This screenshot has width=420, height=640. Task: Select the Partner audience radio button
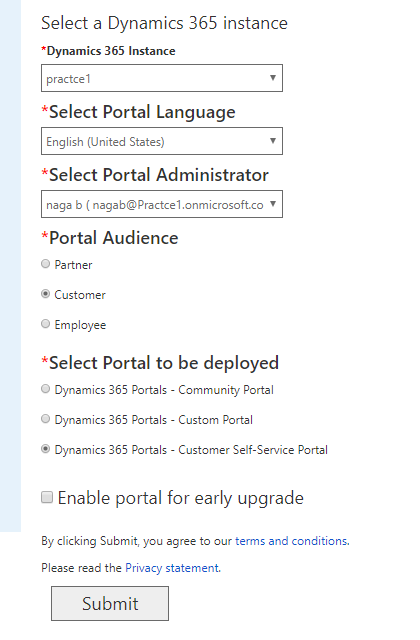(46, 264)
